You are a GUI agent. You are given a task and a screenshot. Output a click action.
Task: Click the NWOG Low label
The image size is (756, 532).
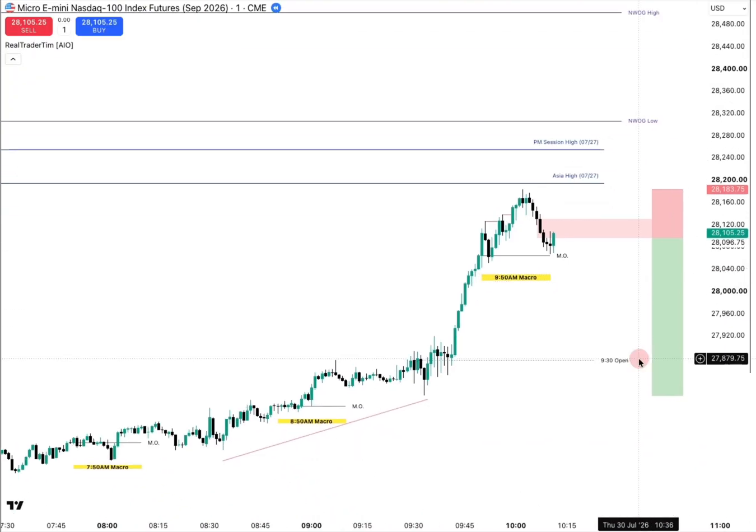click(643, 121)
